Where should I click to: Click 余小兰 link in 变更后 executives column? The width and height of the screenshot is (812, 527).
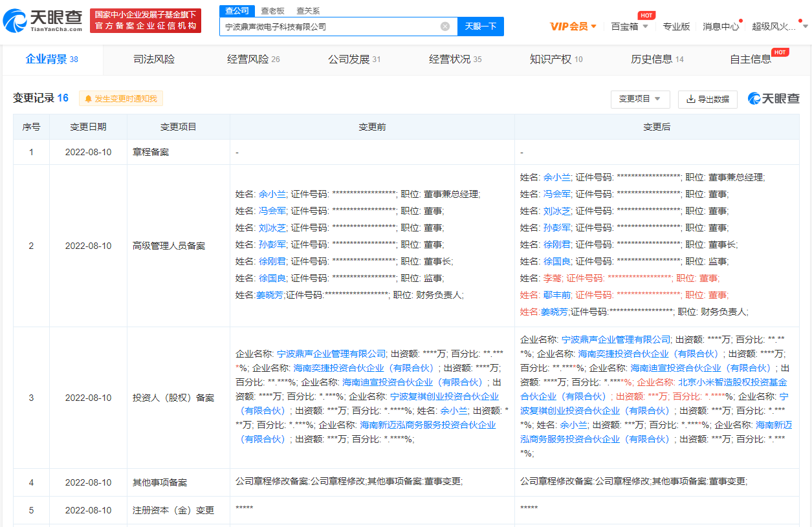click(x=557, y=177)
